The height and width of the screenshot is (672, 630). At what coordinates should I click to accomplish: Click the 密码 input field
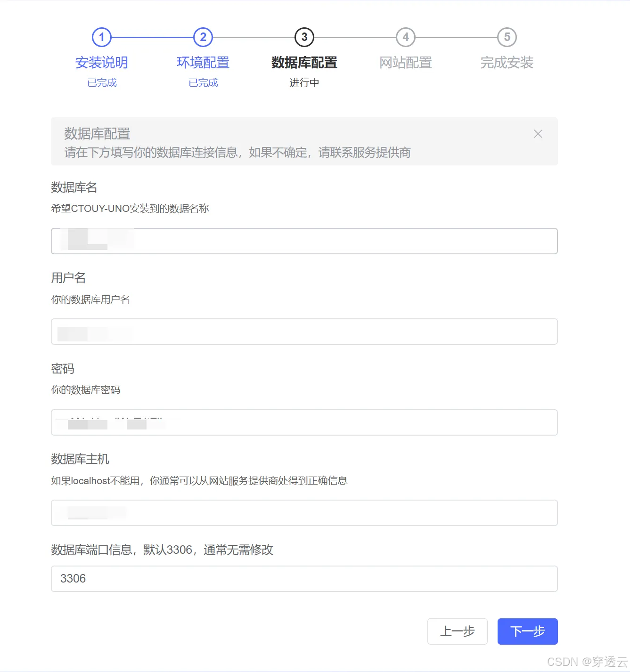[x=304, y=422]
